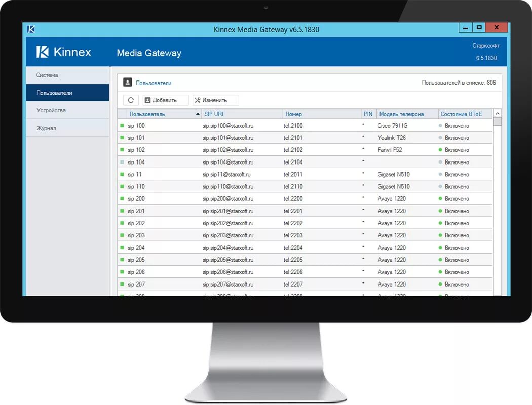Click version 6.5.1830 in header

point(486,58)
